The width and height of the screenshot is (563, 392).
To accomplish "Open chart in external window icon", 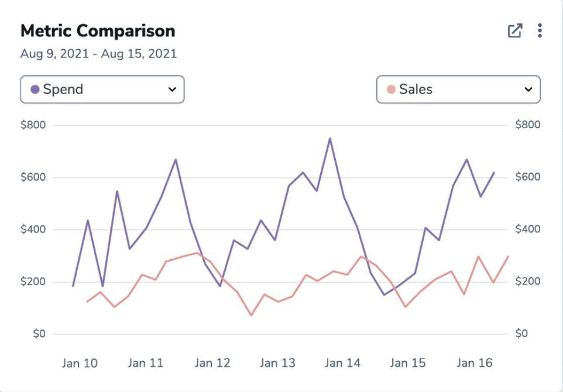I will click(515, 30).
